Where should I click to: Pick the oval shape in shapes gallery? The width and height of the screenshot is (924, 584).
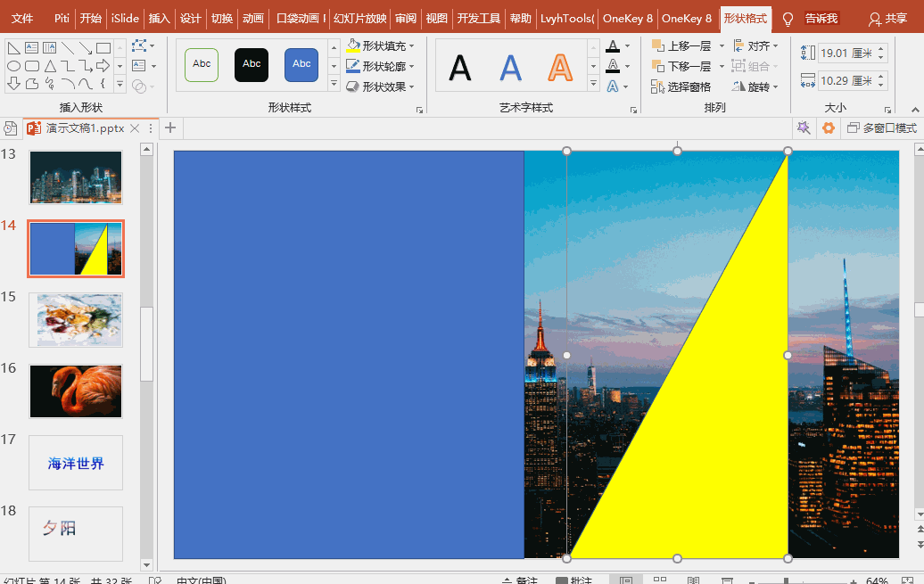pos(13,66)
